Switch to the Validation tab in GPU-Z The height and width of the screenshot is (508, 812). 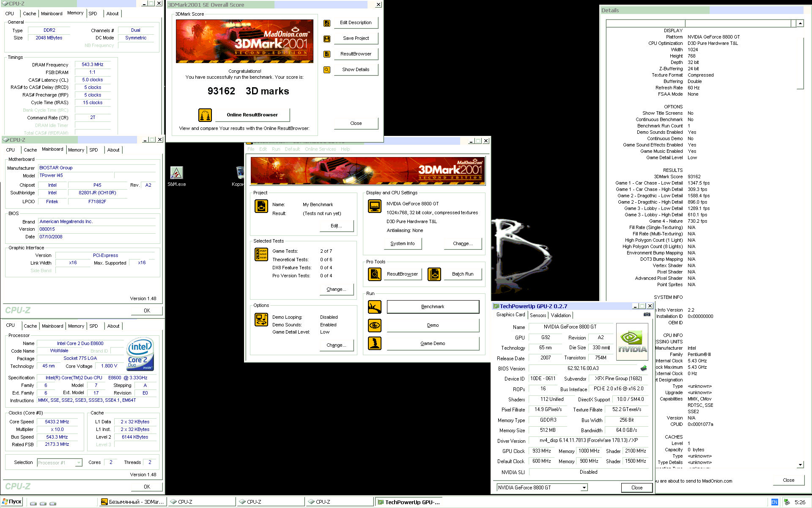pyautogui.click(x=561, y=315)
